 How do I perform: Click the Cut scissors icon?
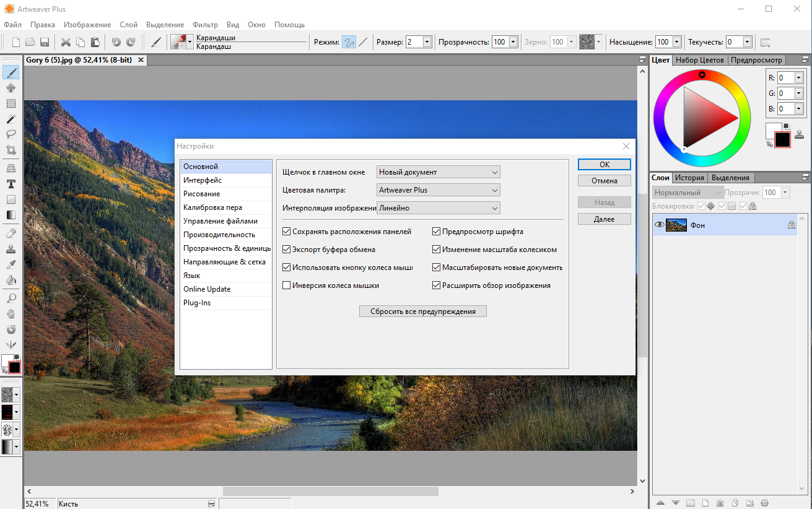coord(66,42)
